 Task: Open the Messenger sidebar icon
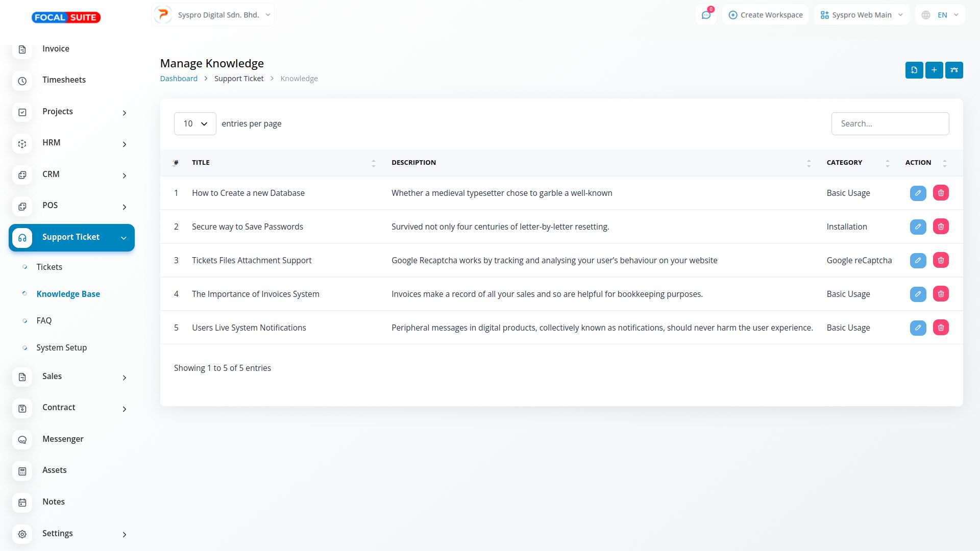coord(22,439)
